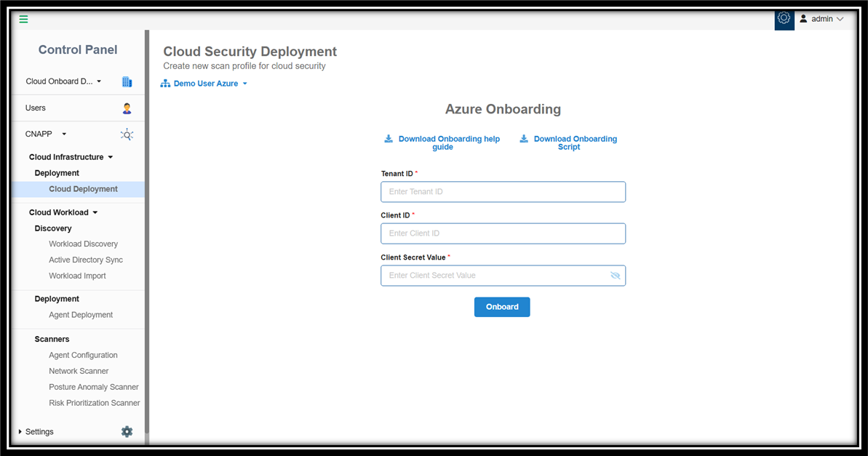Open Risk Prioritization Scanner
The height and width of the screenshot is (456, 868).
tap(94, 404)
